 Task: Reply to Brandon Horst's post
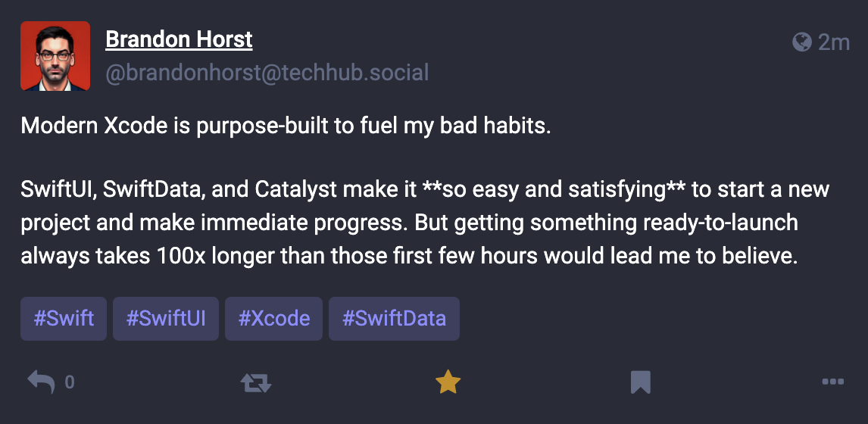[42, 382]
